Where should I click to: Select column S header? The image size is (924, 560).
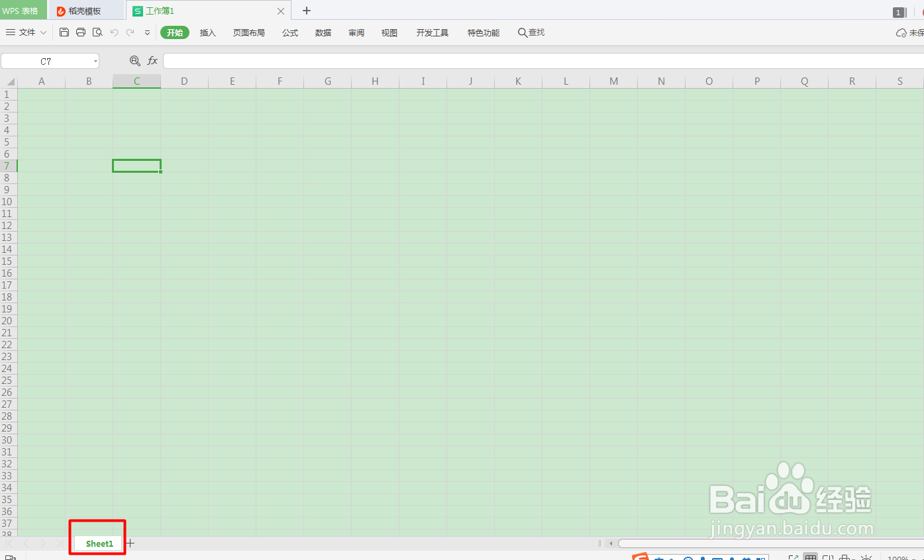pos(899,81)
